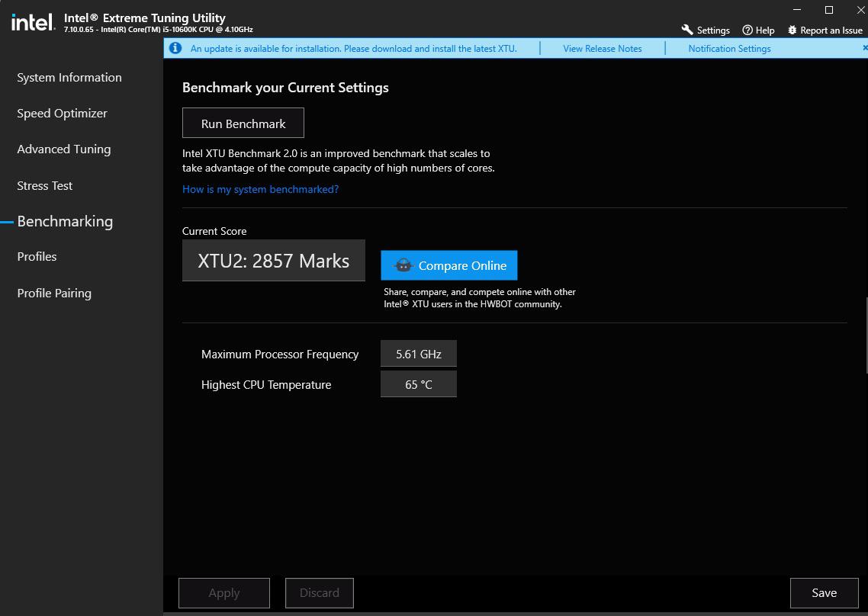Open the Profiles page
The image size is (868, 616).
pyautogui.click(x=37, y=257)
